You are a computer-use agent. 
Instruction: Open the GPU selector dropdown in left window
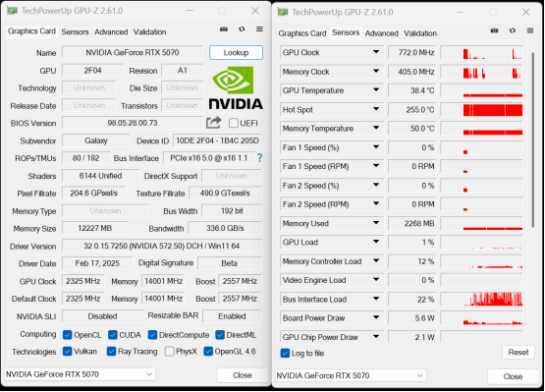(x=80, y=374)
